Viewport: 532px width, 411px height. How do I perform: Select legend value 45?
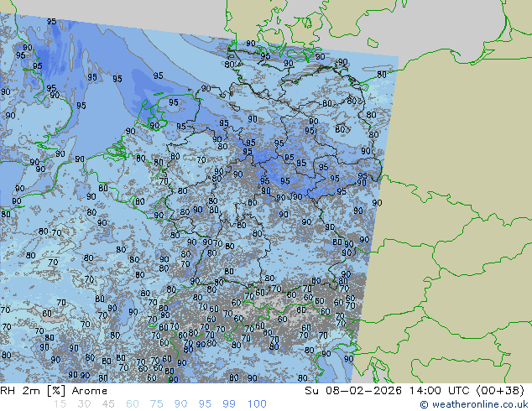coord(108,404)
